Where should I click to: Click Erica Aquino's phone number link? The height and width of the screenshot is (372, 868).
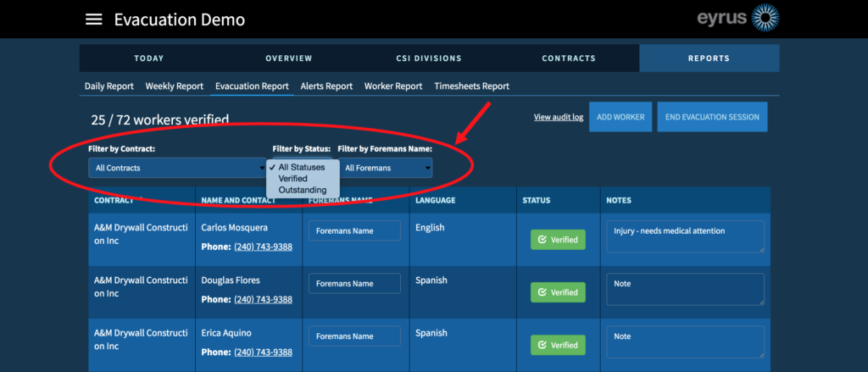pyautogui.click(x=263, y=352)
